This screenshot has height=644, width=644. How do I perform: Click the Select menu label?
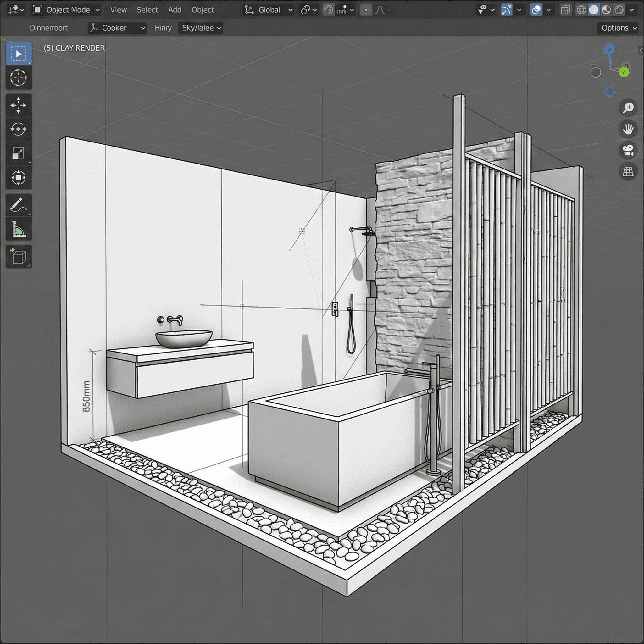tap(147, 10)
